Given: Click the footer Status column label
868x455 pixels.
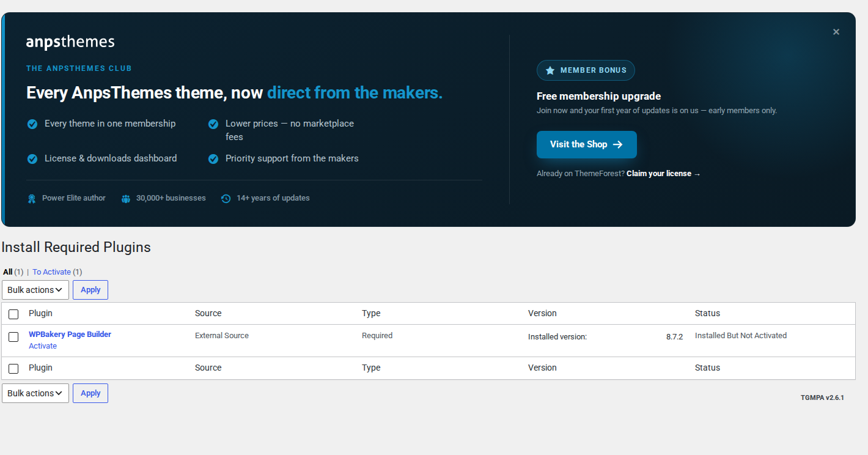Looking at the screenshot, I should pos(707,368).
